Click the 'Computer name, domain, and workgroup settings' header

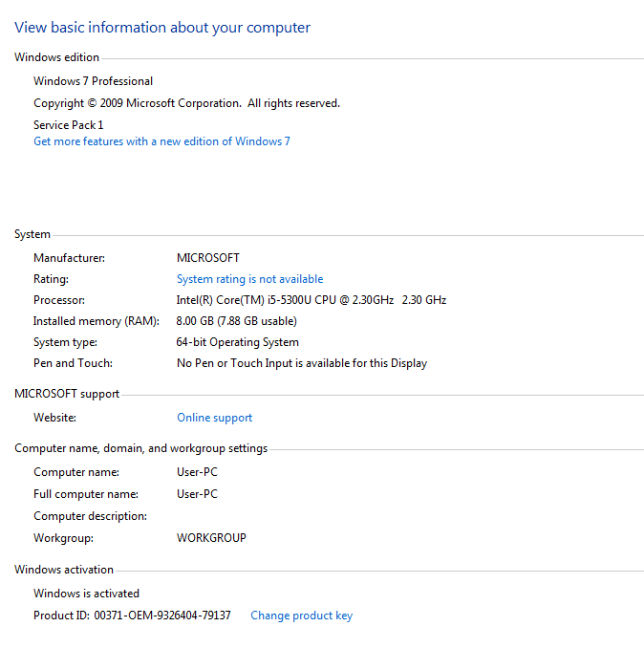click(140, 448)
